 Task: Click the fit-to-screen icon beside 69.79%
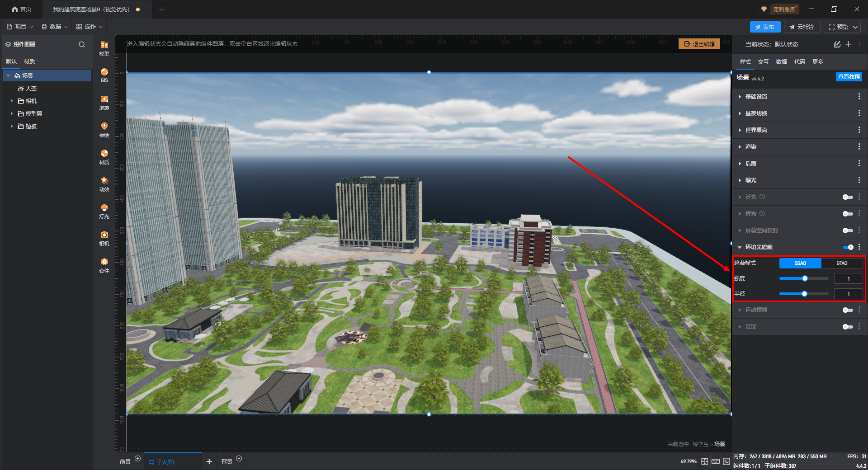tap(705, 461)
